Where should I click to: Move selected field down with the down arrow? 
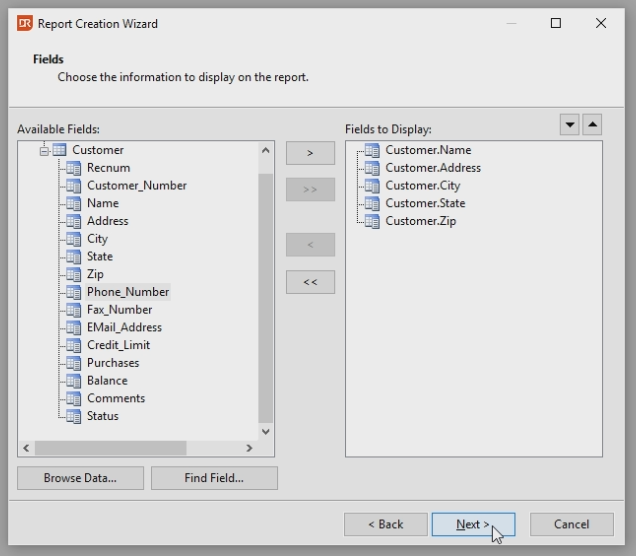(569, 125)
